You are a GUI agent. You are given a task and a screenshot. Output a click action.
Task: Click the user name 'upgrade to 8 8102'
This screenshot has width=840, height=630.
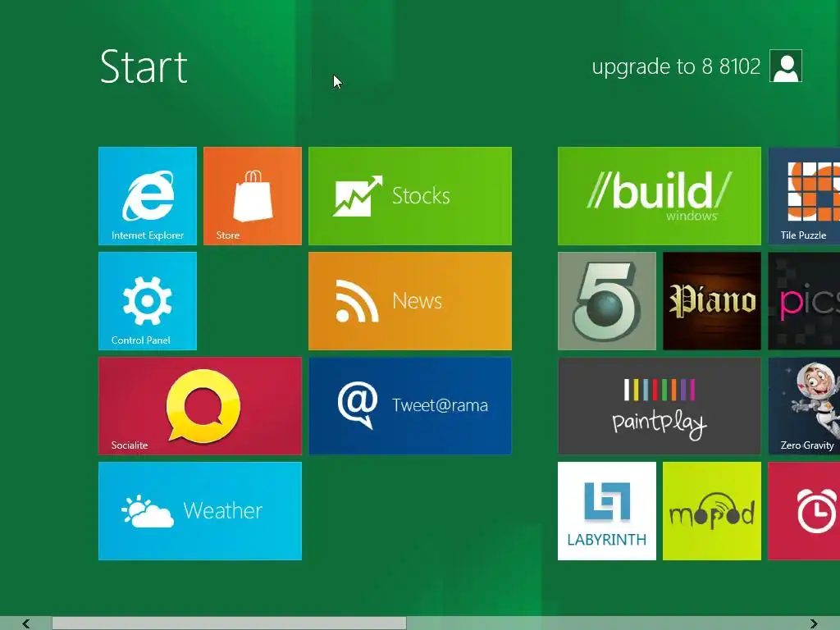676,67
